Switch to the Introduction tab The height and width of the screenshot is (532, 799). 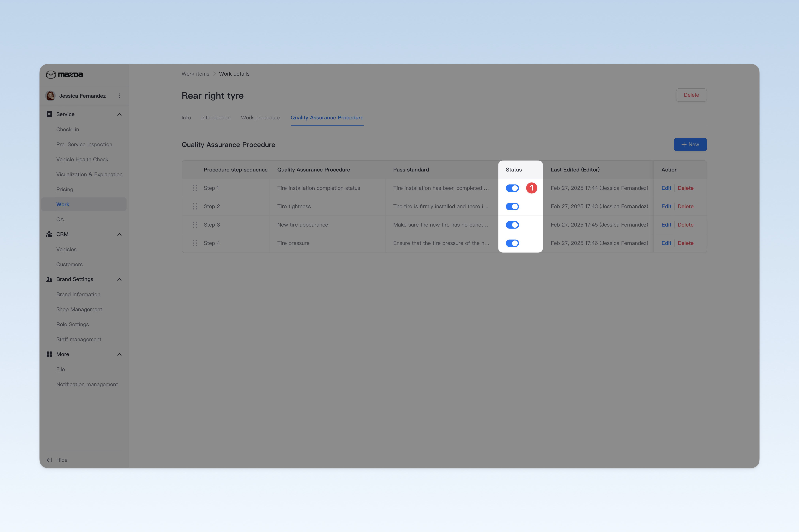[216, 117]
